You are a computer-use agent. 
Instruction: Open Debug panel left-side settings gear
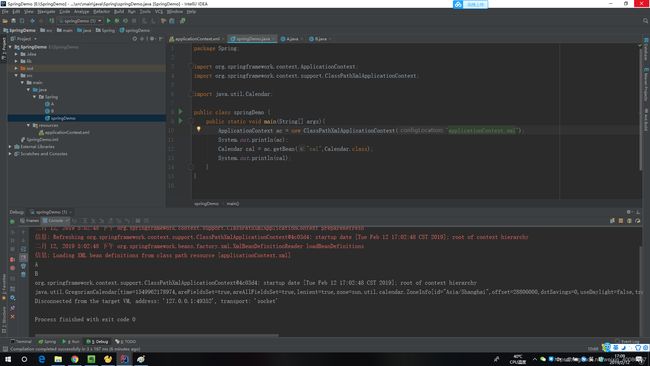coord(12,298)
